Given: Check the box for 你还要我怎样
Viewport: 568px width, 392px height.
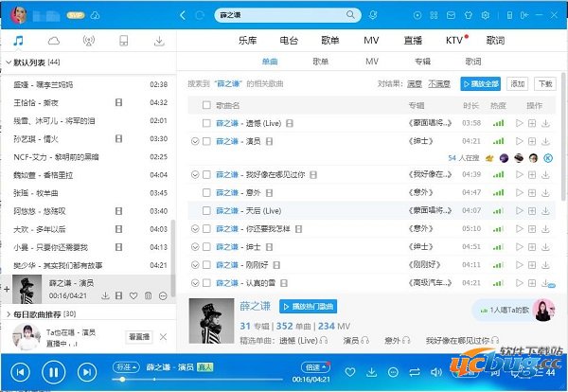Looking at the screenshot, I should point(206,228).
